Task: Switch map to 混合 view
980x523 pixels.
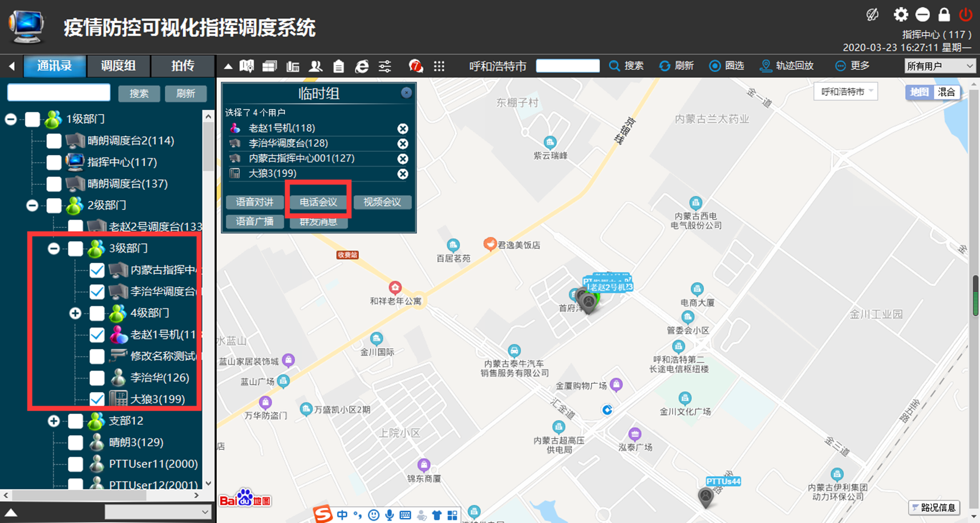Action: coord(946,92)
